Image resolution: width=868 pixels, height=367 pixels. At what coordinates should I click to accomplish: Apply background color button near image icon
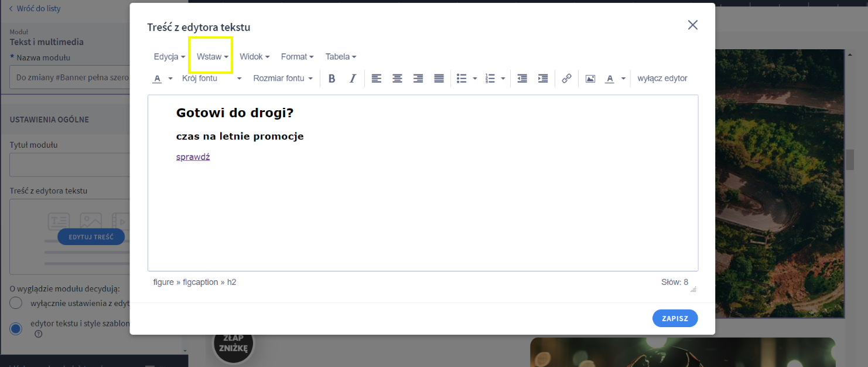pos(610,79)
